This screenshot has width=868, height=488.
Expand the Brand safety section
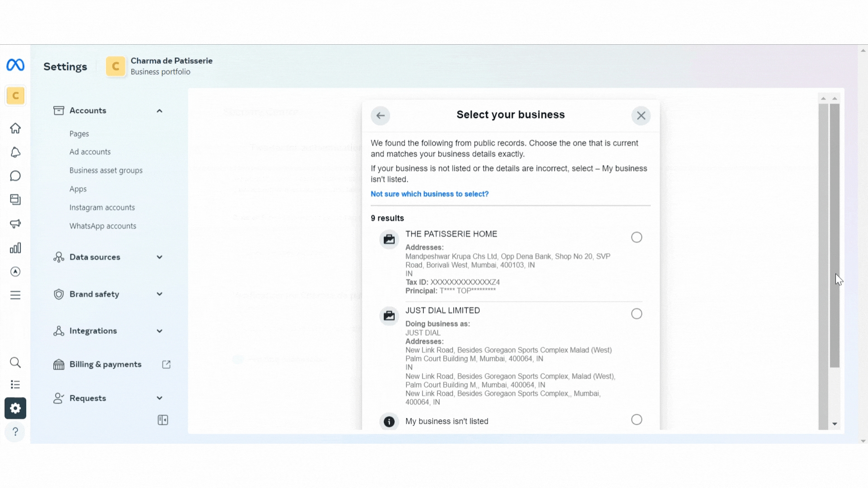coord(159,294)
